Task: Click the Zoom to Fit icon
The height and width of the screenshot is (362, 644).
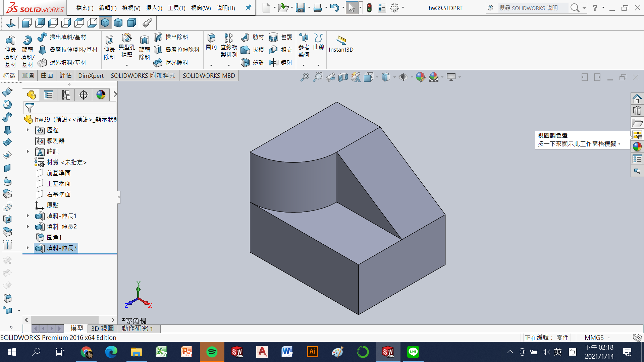Action: point(305,77)
